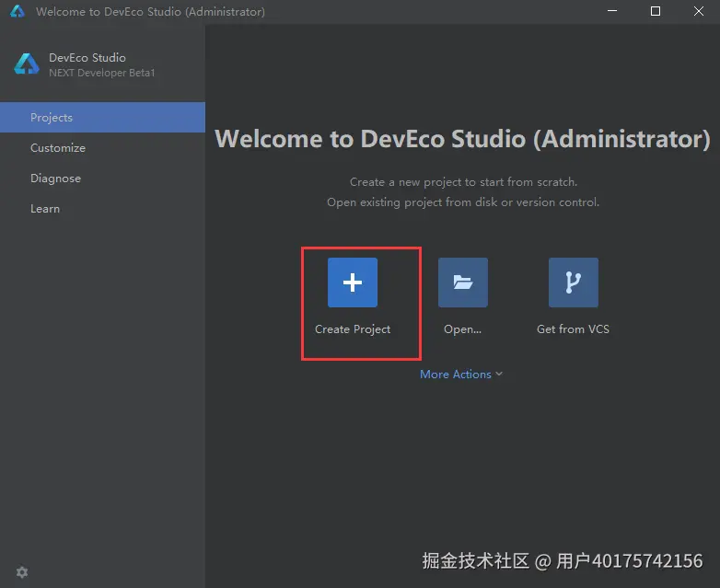The width and height of the screenshot is (720, 588).
Task: Click the 'Create a new project' hint text
Action: click(x=463, y=182)
